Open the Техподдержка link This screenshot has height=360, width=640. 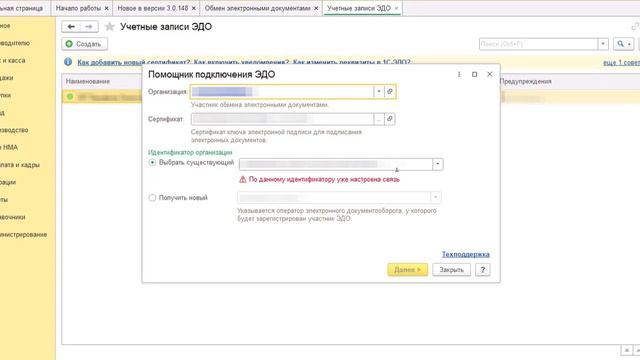tap(466, 254)
